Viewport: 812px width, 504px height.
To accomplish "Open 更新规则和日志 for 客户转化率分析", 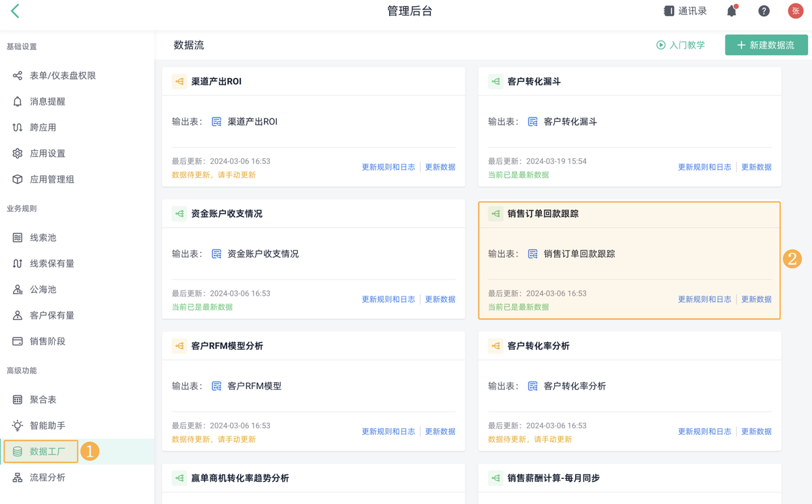I will click(705, 432).
